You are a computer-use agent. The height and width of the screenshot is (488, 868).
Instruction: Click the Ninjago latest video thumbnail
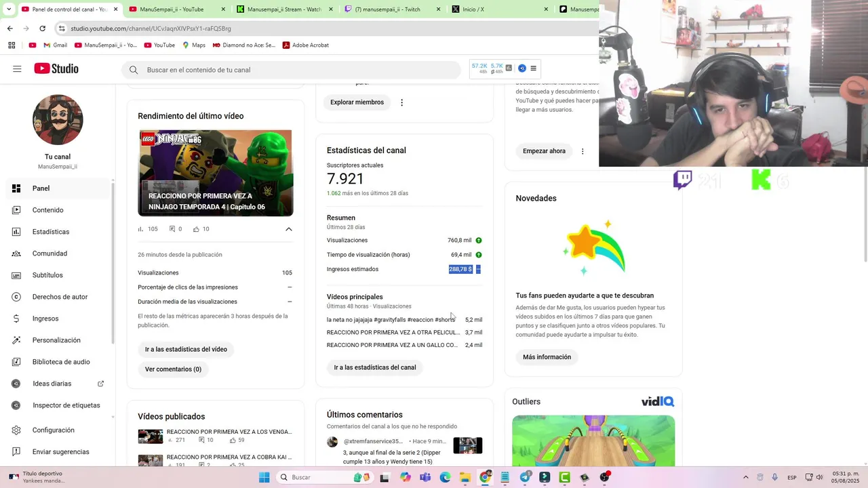(x=216, y=173)
